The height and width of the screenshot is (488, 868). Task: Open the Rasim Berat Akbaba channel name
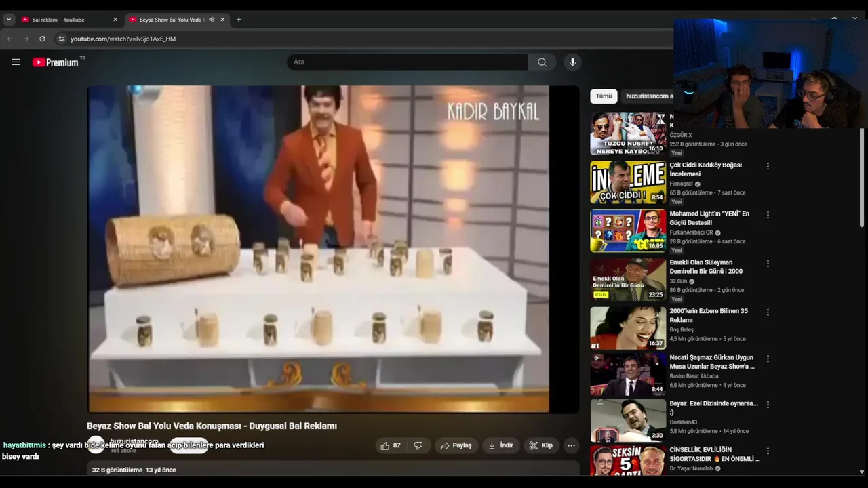point(694,376)
